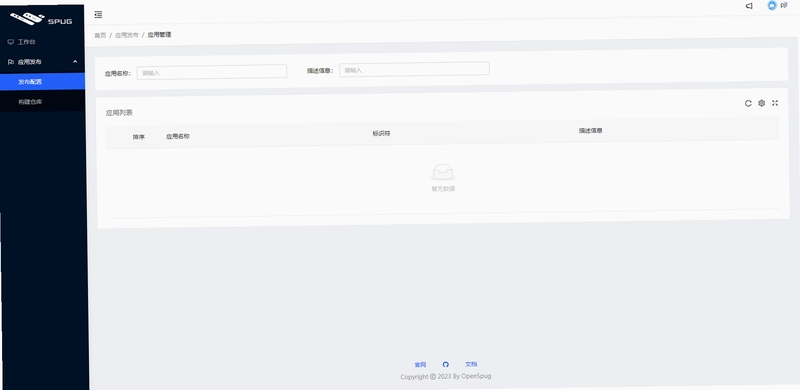The image size is (800, 390).
Task: Open the 官网 footer link
Action: tap(420, 365)
